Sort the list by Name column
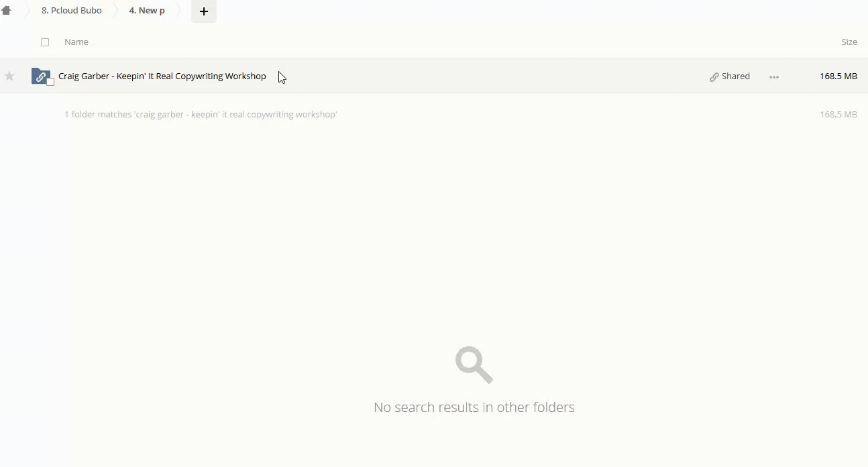 [76, 42]
